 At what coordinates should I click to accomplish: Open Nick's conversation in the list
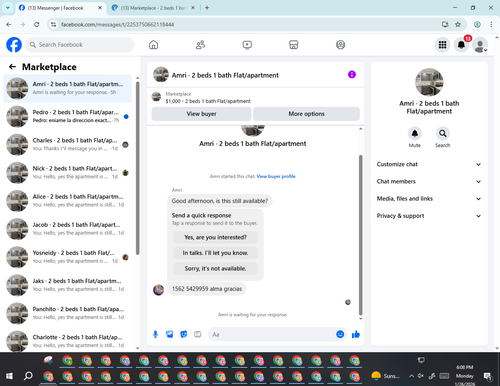pos(67,173)
